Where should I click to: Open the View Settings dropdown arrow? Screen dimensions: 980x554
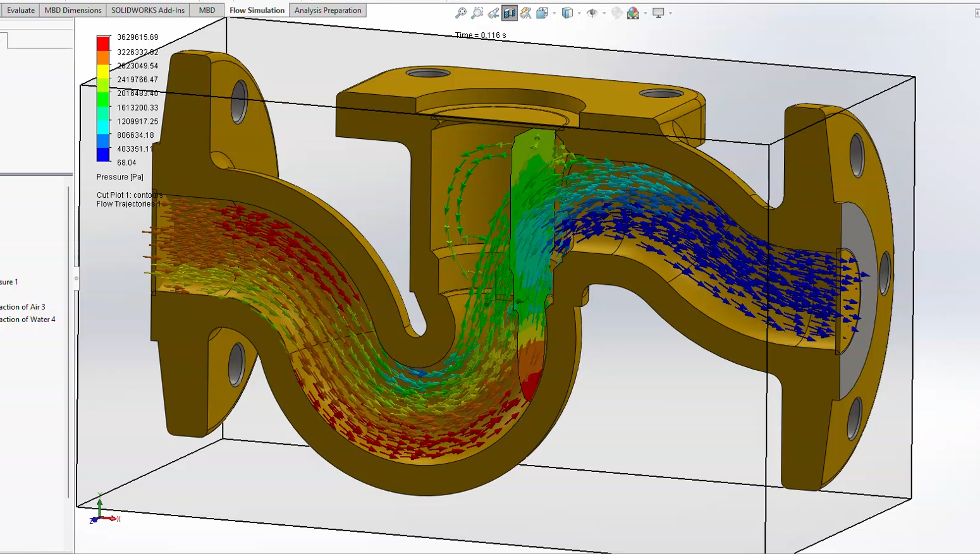(671, 13)
